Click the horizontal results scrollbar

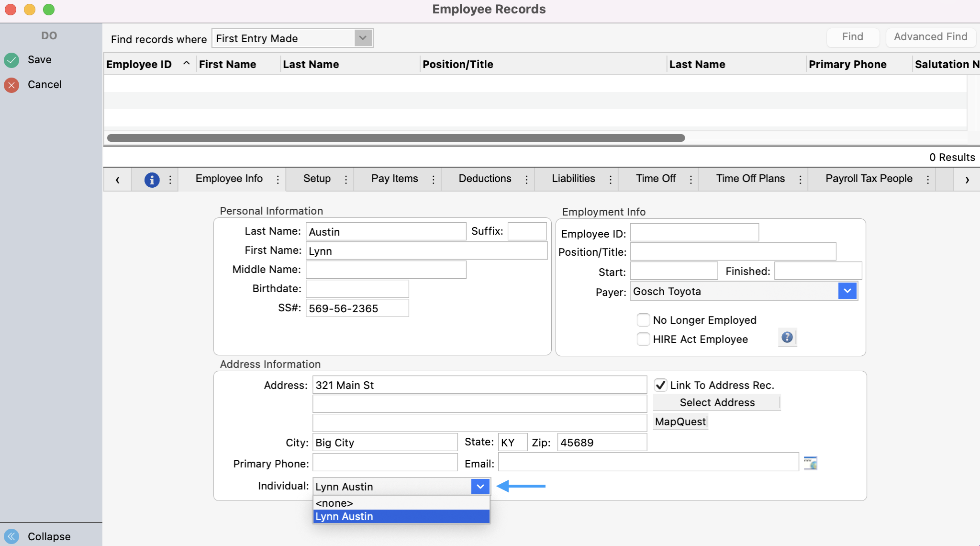[396, 138]
